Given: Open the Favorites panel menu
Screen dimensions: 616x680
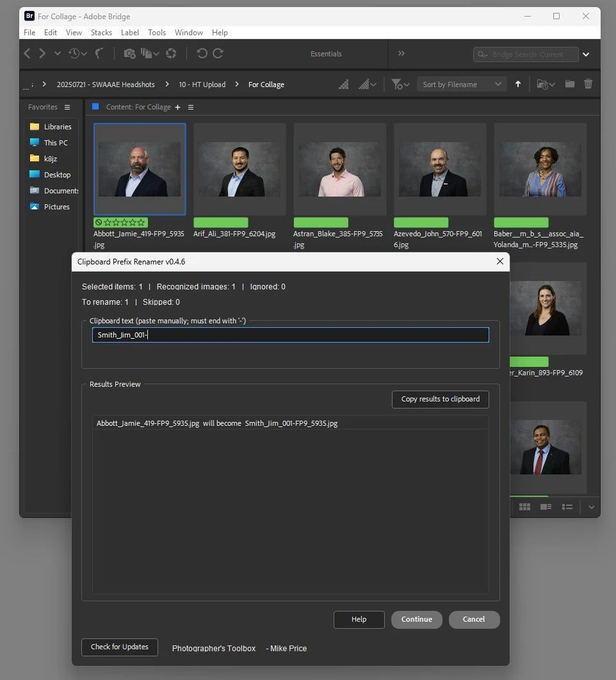Looking at the screenshot, I should pyautogui.click(x=67, y=107).
